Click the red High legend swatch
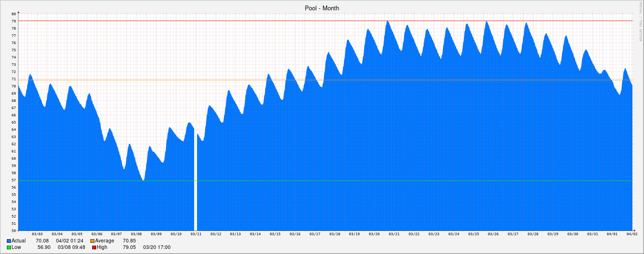Screen dimensions: 644x254 click(94, 247)
